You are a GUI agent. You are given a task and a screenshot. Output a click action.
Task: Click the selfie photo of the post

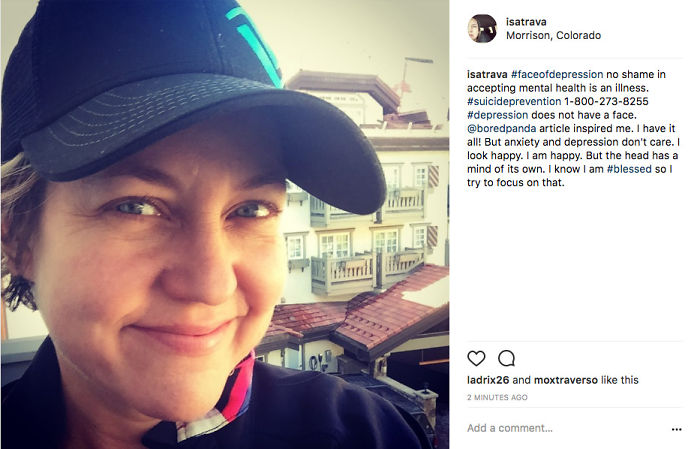(x=225, y=224)
